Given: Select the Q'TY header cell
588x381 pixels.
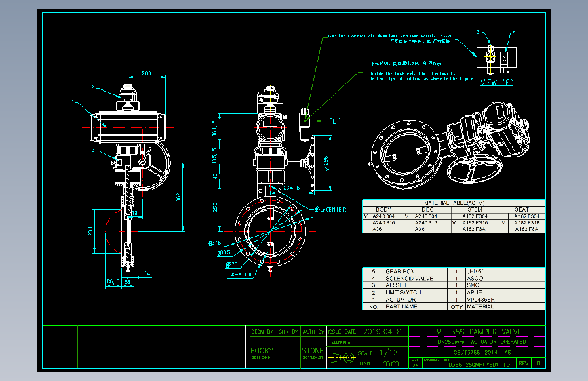Looking at the screenshot, I should (x=456, y=306).
